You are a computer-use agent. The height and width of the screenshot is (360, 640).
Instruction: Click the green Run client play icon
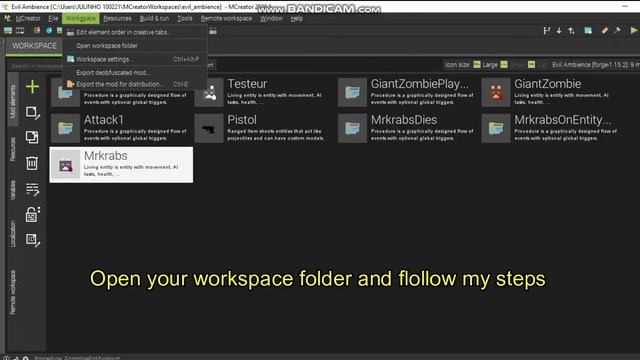point(634,30)
